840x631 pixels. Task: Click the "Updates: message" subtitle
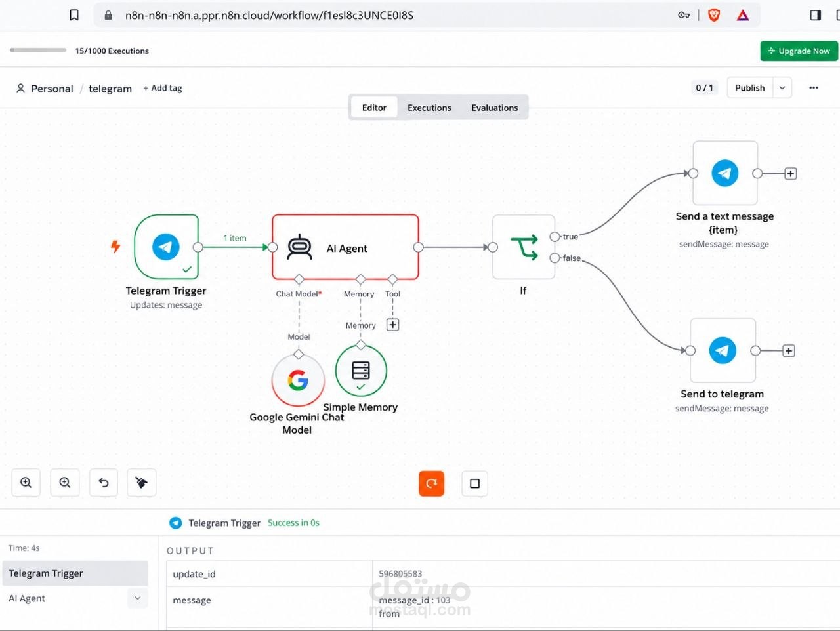[x=166, y=305]
